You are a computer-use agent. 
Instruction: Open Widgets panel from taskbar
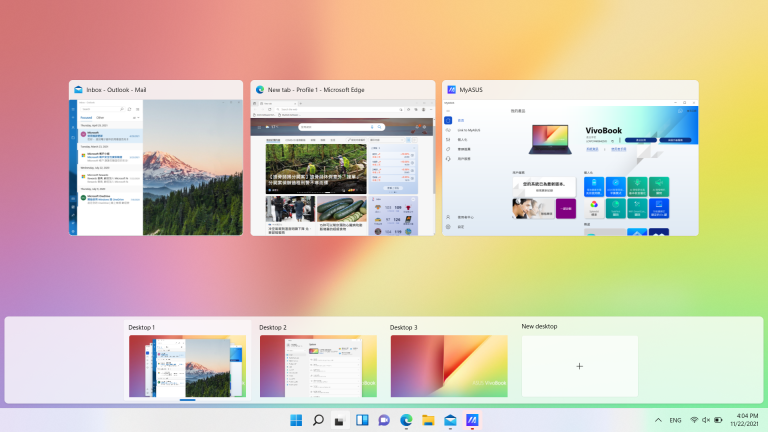362,420
